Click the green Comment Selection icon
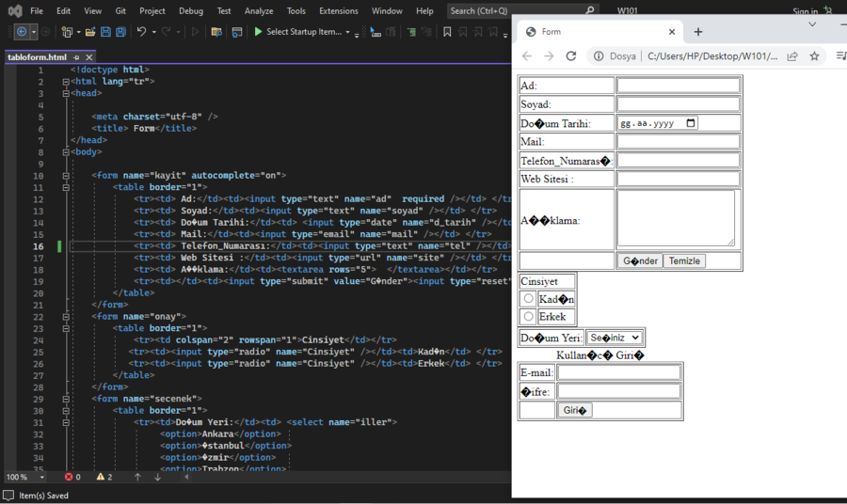 click(x=411, y=32)
